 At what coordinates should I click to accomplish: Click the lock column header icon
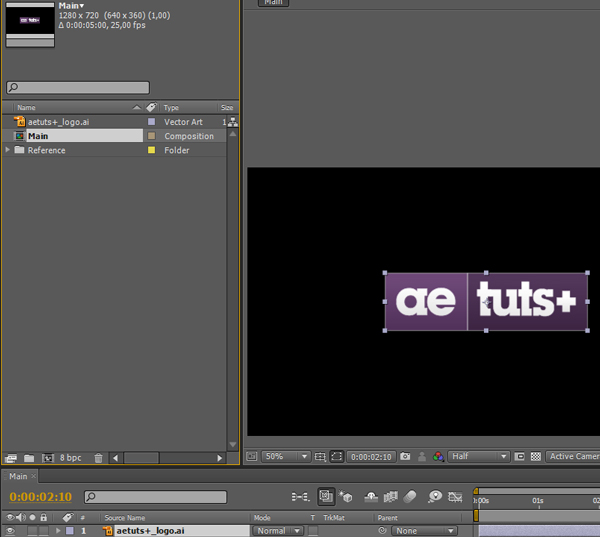pyautogui.click(x=44, y=517)
